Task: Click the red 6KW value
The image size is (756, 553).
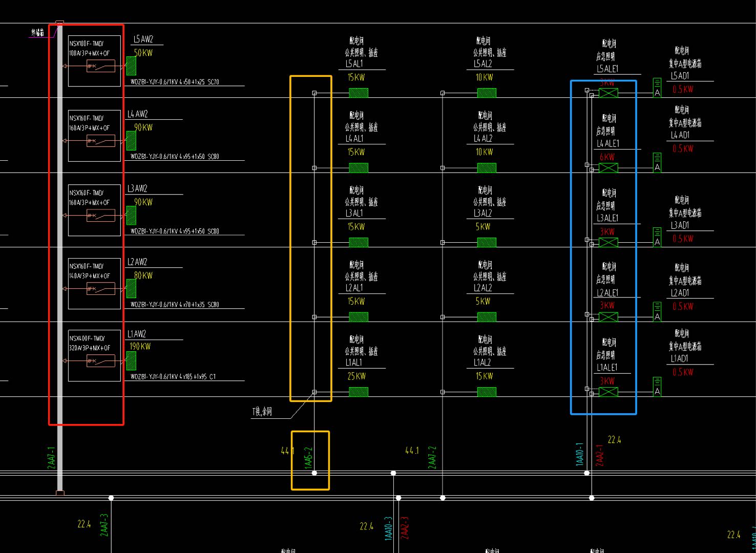Action: [607, 157]
